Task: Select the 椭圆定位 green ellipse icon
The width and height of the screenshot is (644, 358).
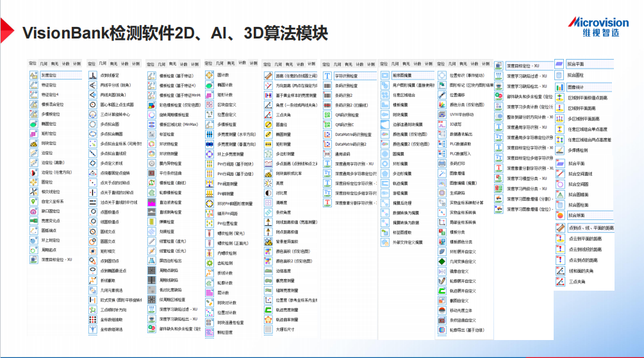Action: (34, 124)
